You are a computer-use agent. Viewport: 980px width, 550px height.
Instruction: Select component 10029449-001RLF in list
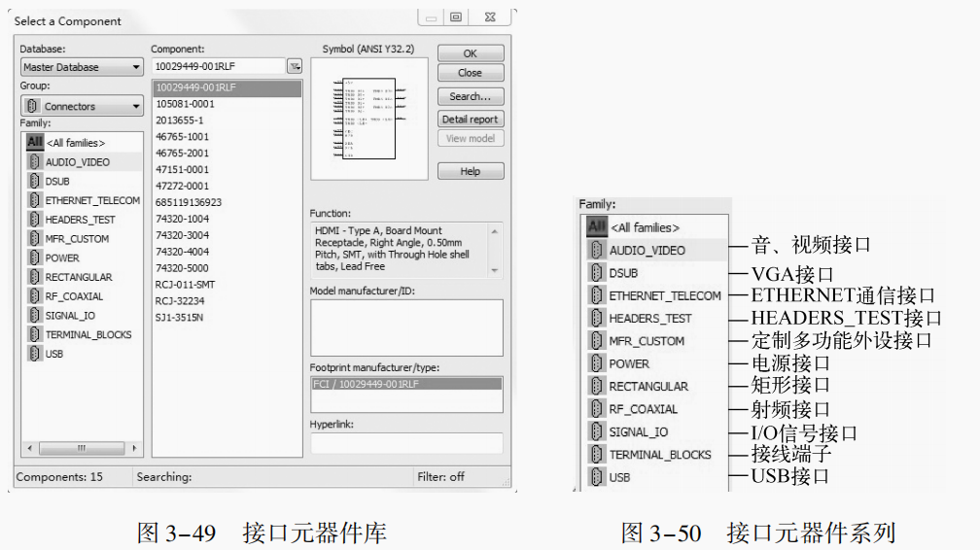coord(227,87)
